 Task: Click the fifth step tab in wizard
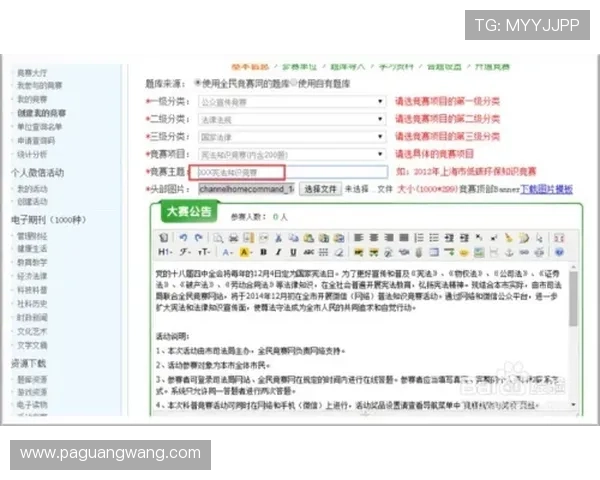click(444, 67)
